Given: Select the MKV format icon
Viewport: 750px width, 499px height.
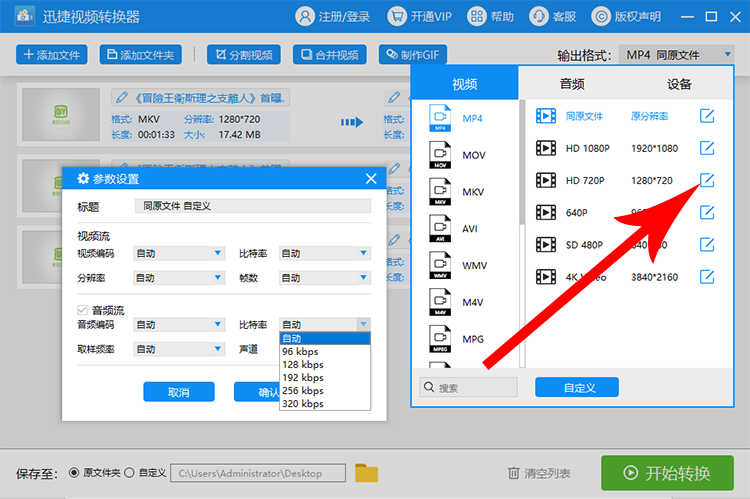Looking at the screenshot, I should click(440, 192).
